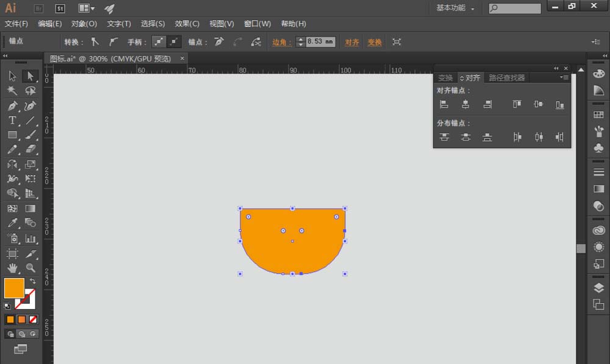The image size is (610, 364).
Task: Open the 效果(C) menu
Action: (x=187, y=24)
